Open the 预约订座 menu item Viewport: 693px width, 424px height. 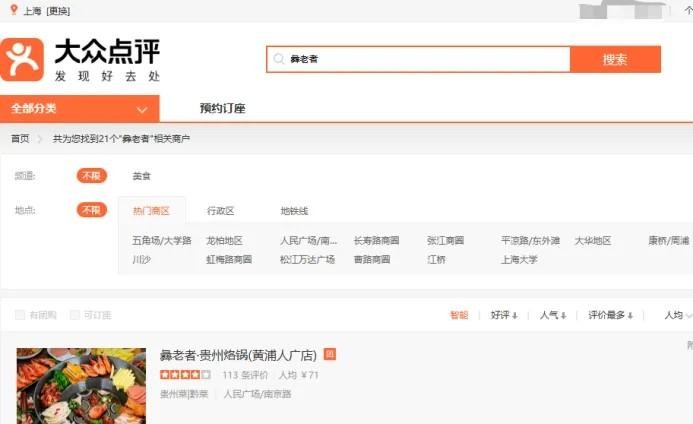tap(222, 108)
